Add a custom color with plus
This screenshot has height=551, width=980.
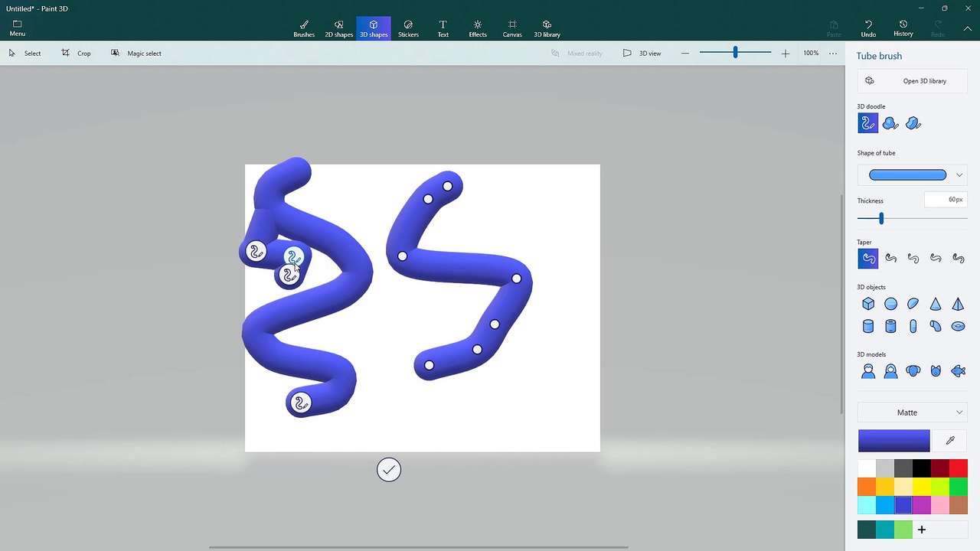point(922,530)
